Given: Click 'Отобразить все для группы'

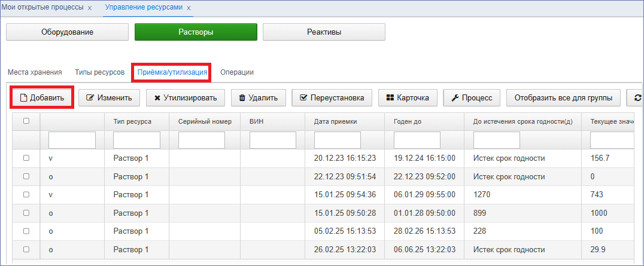Looking at the screenshot, I should tap(564, 97).
